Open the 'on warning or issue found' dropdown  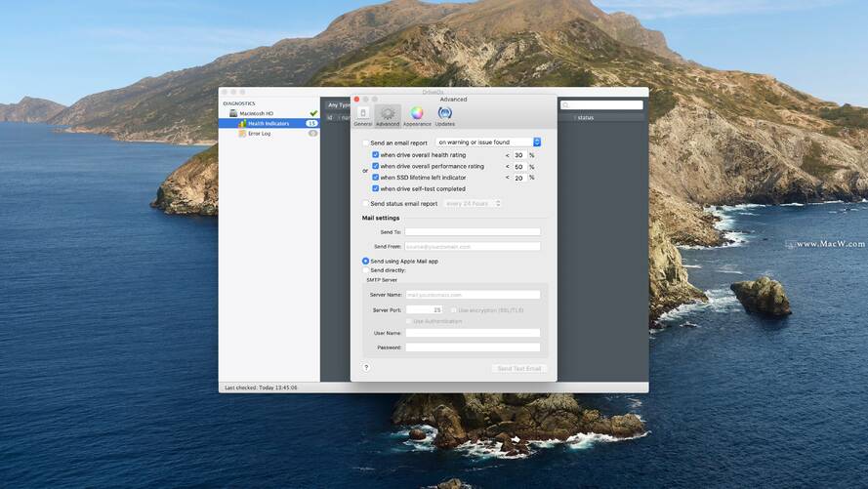[488, 143]
